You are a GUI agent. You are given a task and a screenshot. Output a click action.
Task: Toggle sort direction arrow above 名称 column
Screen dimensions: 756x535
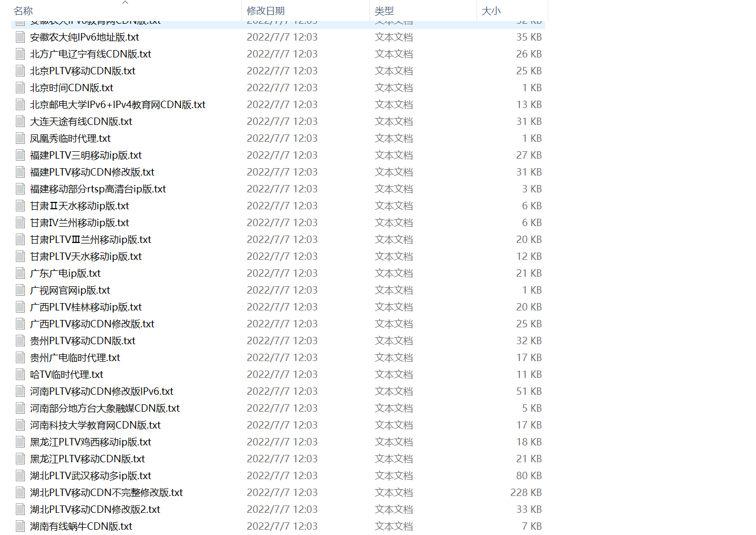tap(125, 3)
